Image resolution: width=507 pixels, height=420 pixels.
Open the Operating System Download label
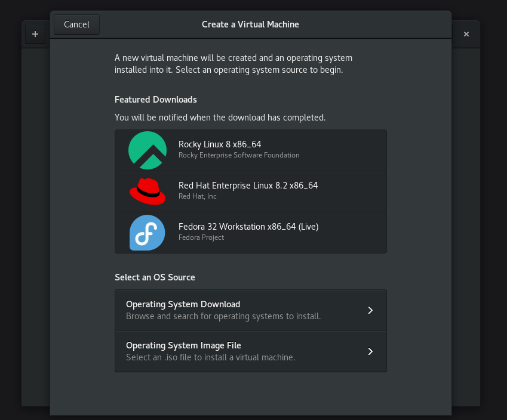coord(183,304)
